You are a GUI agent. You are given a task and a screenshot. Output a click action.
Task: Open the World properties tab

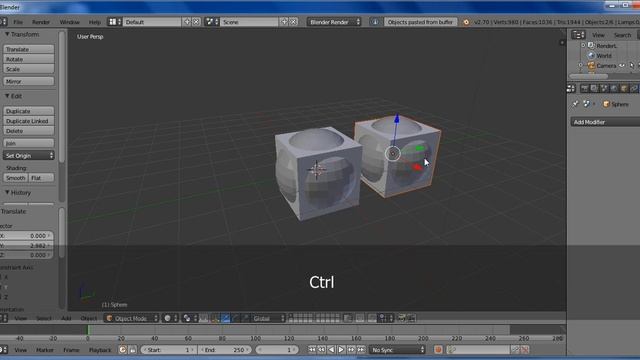click(614, 88)
